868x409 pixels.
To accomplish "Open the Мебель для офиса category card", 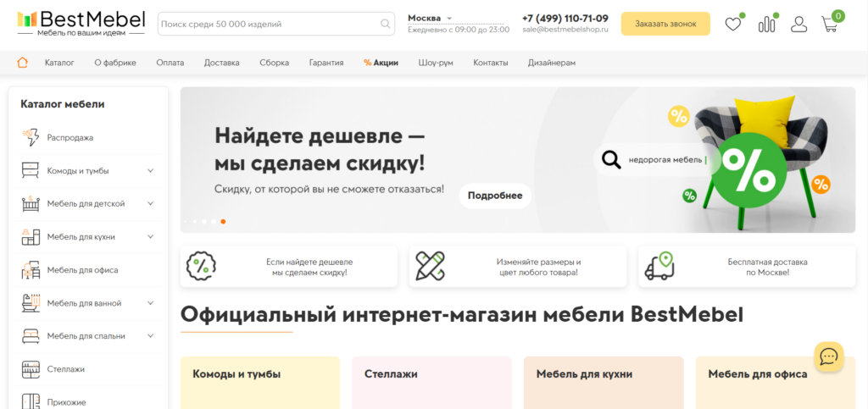I will click(776, 383).
